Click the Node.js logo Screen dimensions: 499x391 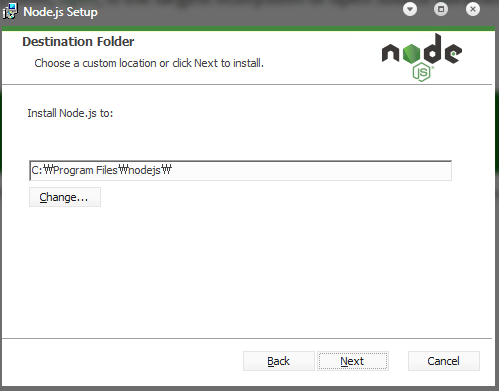click(422, 57)
